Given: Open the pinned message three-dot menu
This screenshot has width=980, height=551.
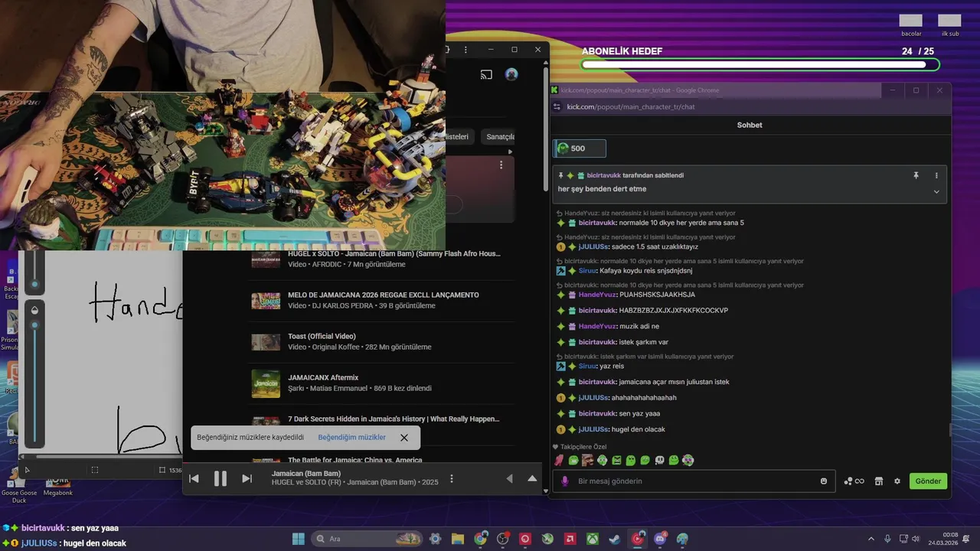Looking at the screenshot, I should click(936, 175).
